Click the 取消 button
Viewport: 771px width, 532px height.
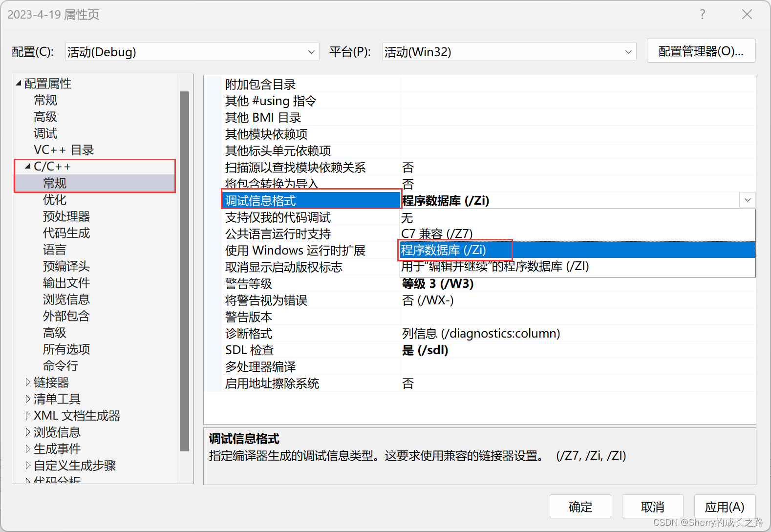(652, 507)
